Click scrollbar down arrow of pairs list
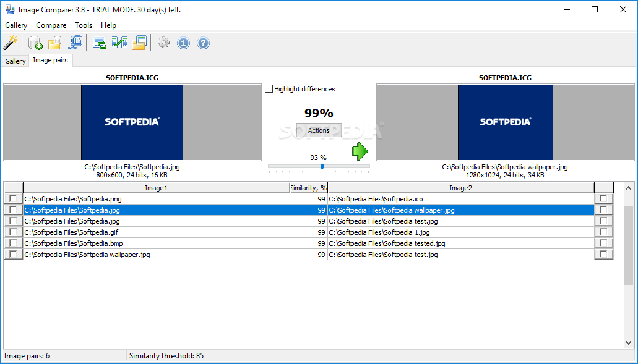 pyautogui.click(x=628, y=343)
